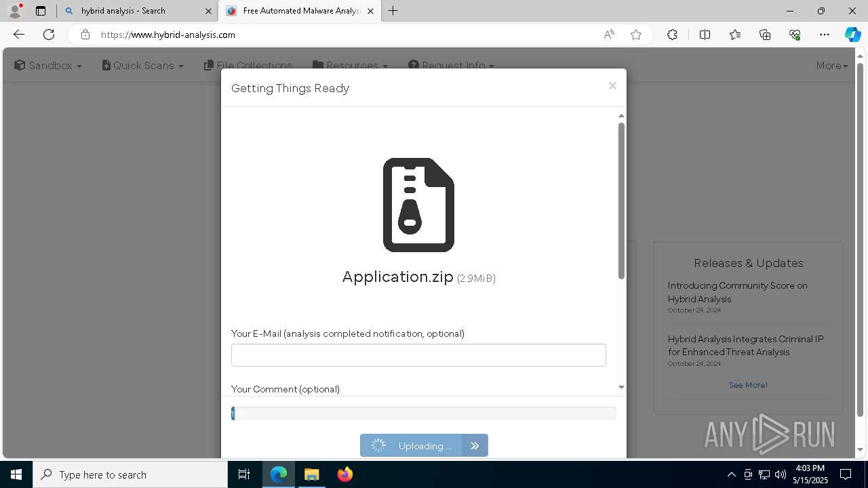Open Introducing Community Score on Hybrid Analysis
The width and height of the screenshot is (868, 488).
point(737,292)
